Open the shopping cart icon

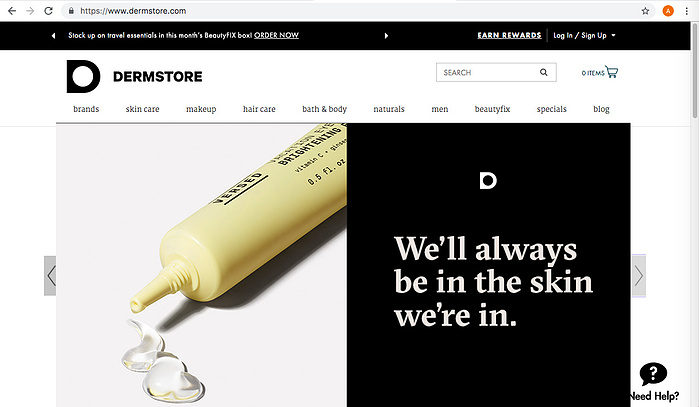tap(612, 72)
